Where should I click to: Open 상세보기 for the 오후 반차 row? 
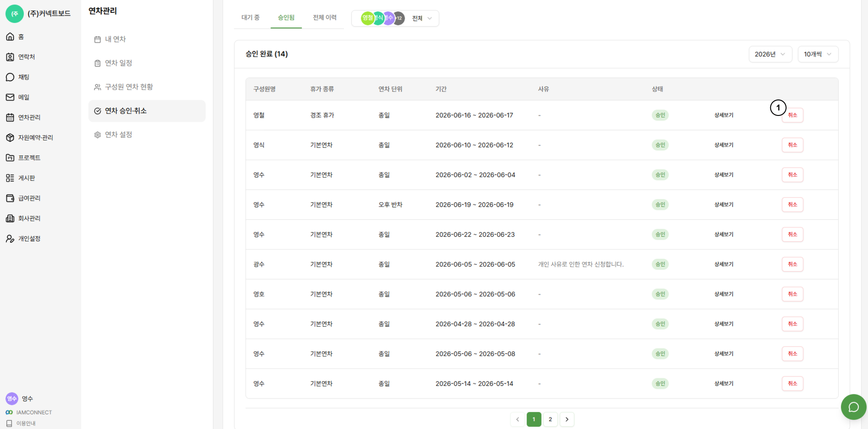(x=724, y=204)
